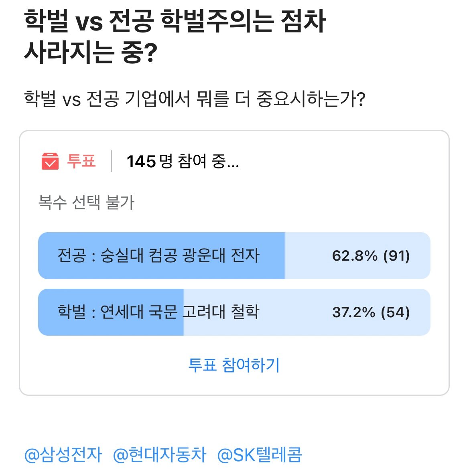The image size is (469, 476).
Task: Open the @삼성전자 mention
Action: [x=63, y=455]
